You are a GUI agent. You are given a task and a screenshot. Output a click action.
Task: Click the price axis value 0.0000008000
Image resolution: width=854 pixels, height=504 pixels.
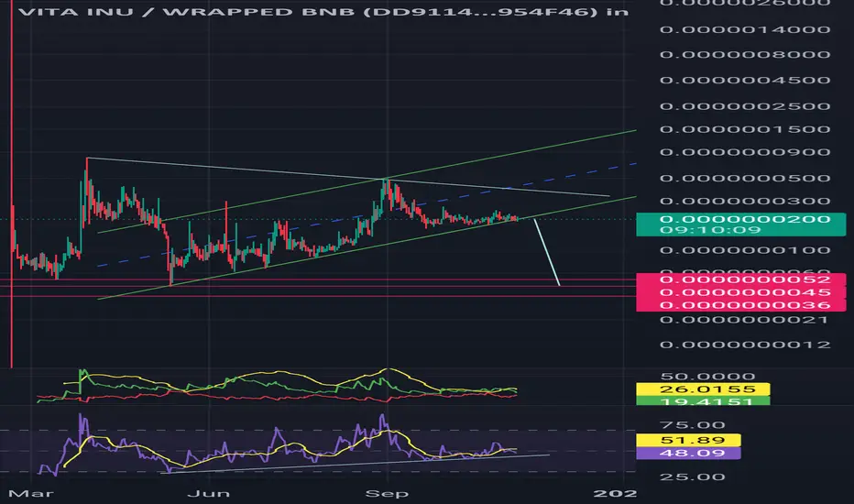click(x=745, y=54)
